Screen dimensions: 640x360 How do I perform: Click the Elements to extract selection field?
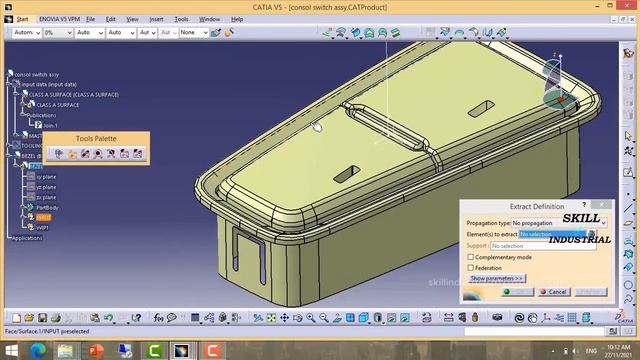[x=553, y=234]
